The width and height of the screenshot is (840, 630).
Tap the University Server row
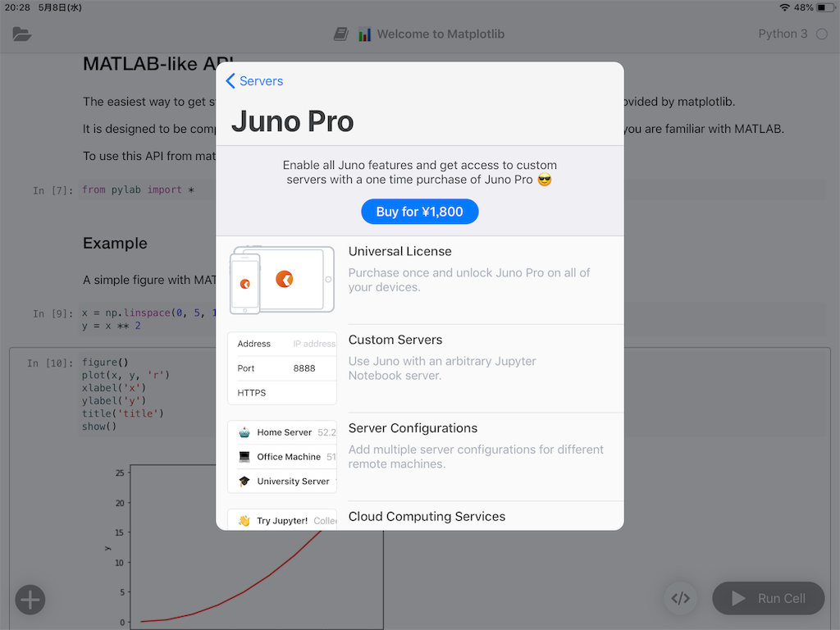point(282,481)
